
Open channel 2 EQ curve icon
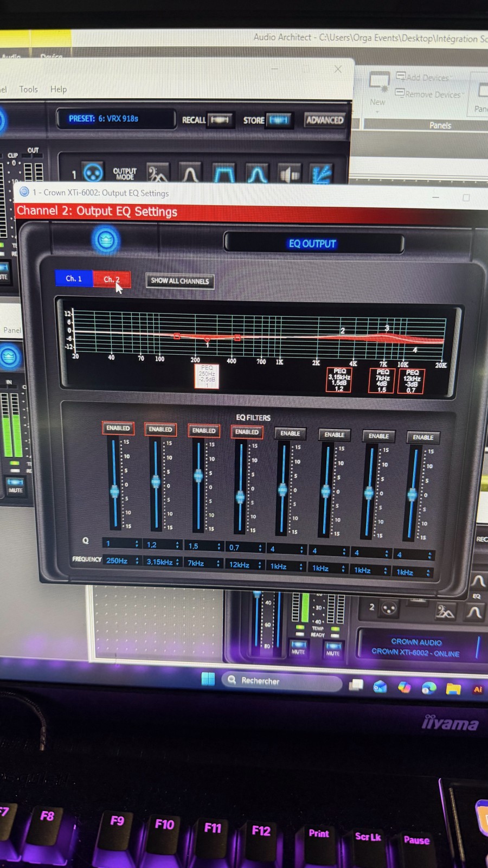click(x=474, y=612)
